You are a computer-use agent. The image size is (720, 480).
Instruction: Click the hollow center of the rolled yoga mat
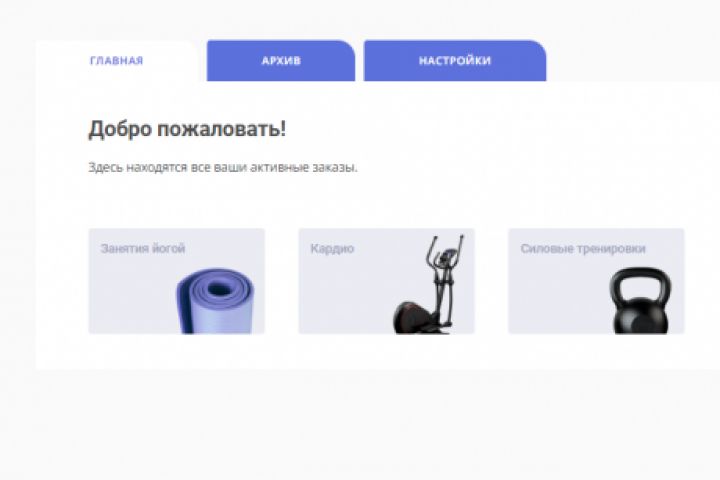click(x=219, y=289)
